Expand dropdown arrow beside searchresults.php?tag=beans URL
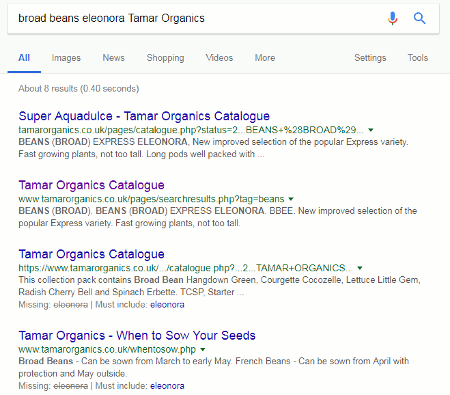Image resolution: width=450 pixels, height=395 pixels. click(x=291, y=199)
